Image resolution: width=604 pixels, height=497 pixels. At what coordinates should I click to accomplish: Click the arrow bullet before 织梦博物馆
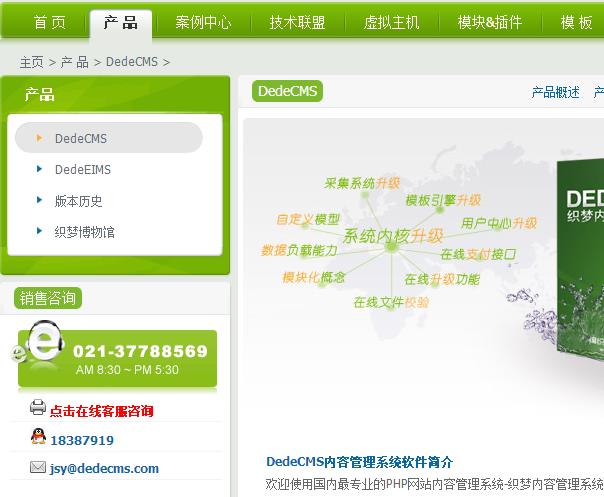pyautogui.click(x=39, y=231)
